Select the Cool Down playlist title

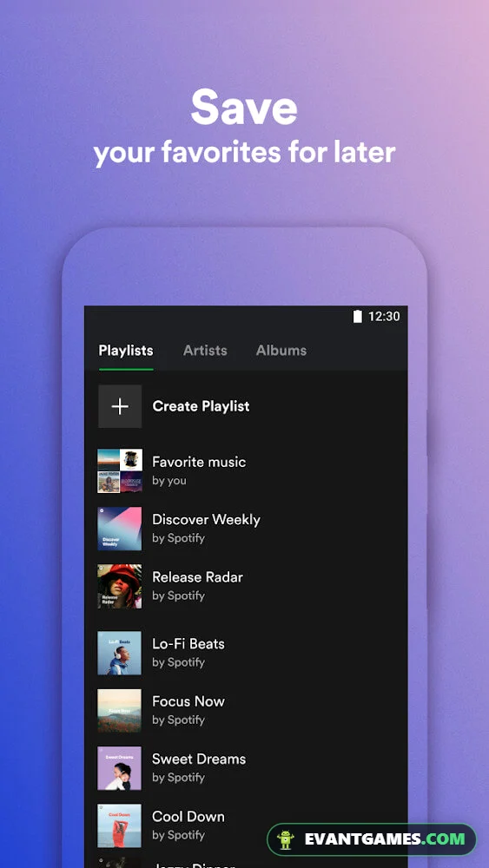[x=188, y=817]
